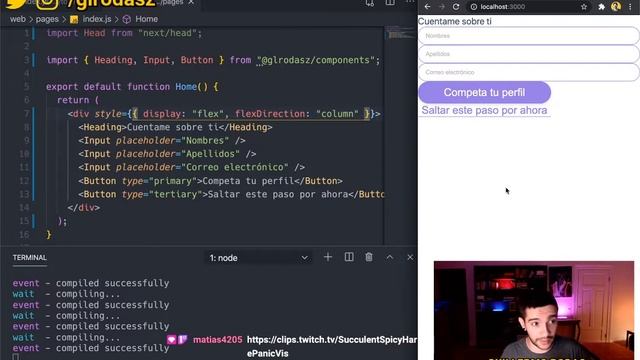640x360 pixels.
Task: Reload the localhost:3000 page
Action: coord(456,7)
